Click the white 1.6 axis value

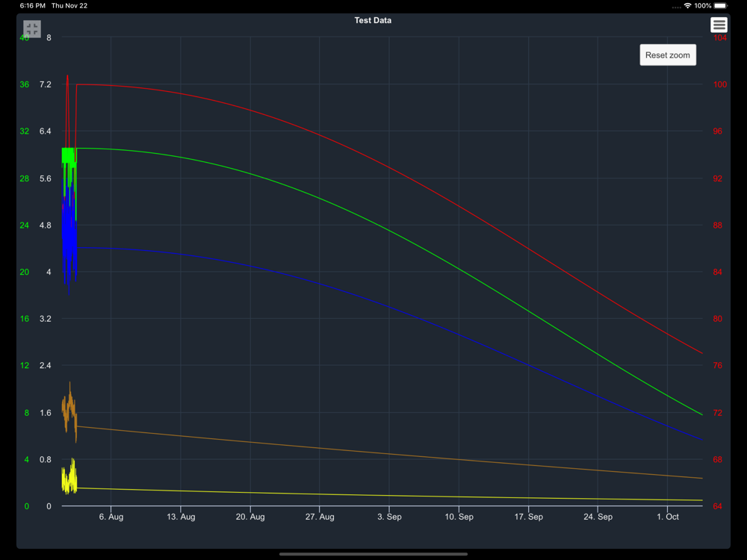point(46,413)
